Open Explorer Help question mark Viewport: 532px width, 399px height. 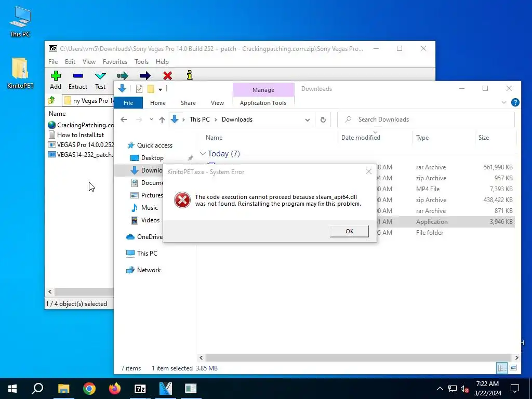pyautogui.click(x=515, y=102)
